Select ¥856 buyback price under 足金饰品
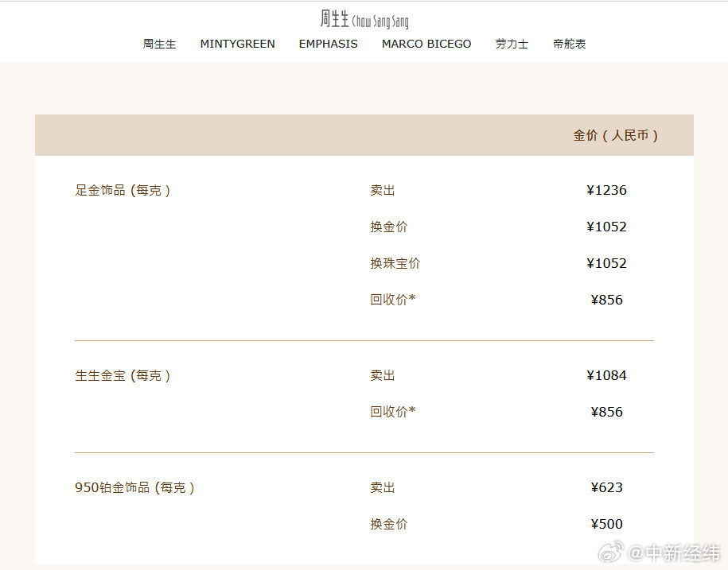 click(x=606, y=300)
